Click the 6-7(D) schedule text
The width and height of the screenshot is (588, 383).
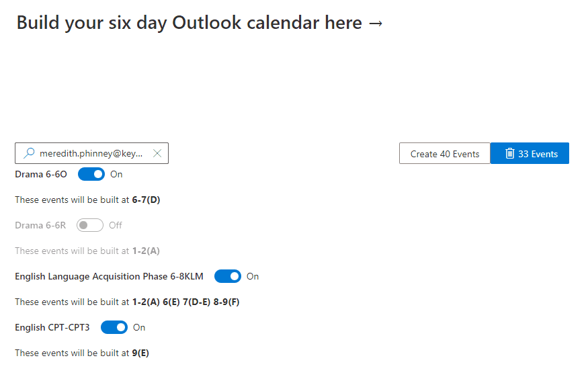point(146,200)
